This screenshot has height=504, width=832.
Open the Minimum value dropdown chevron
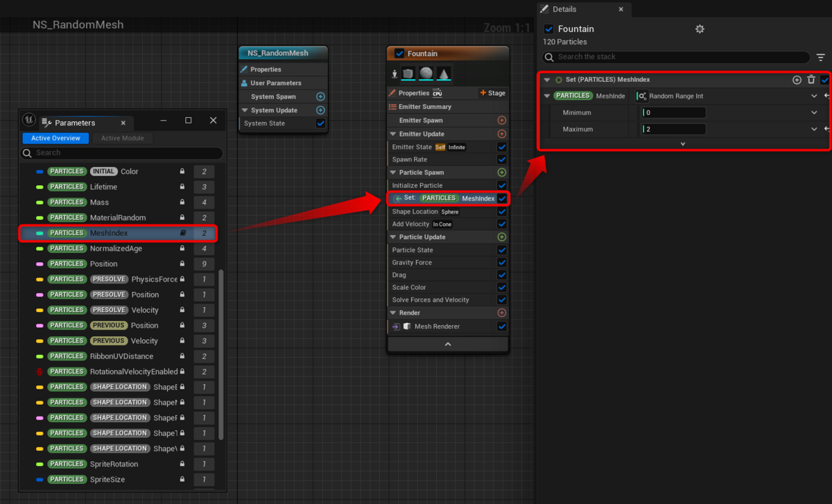[814, 112]
